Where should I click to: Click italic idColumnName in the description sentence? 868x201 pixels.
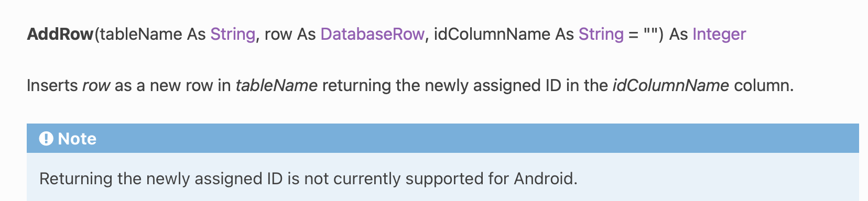(x=670, y=85)
